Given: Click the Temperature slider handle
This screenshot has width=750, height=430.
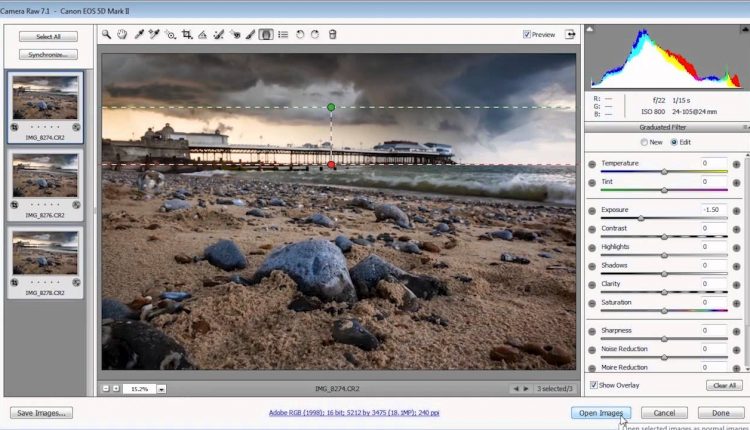Looking at the screenshot, I should coord(664,172).
